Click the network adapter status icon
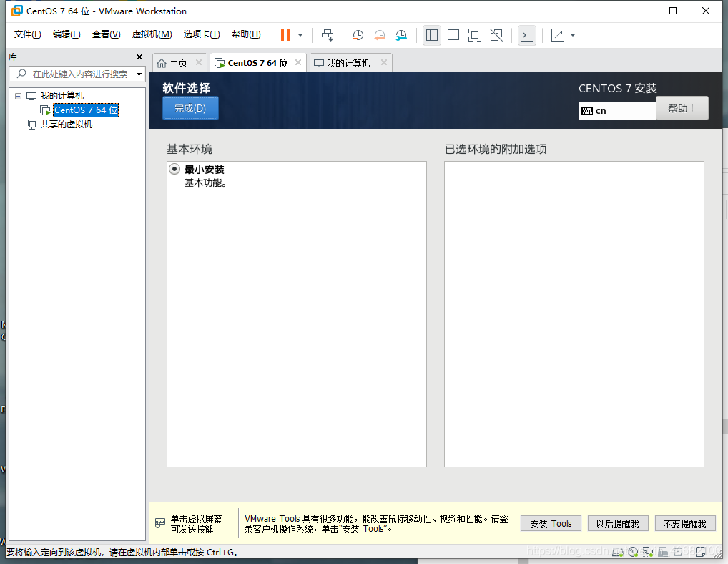Viewport: 728px width, 564px height. point(648,552)
